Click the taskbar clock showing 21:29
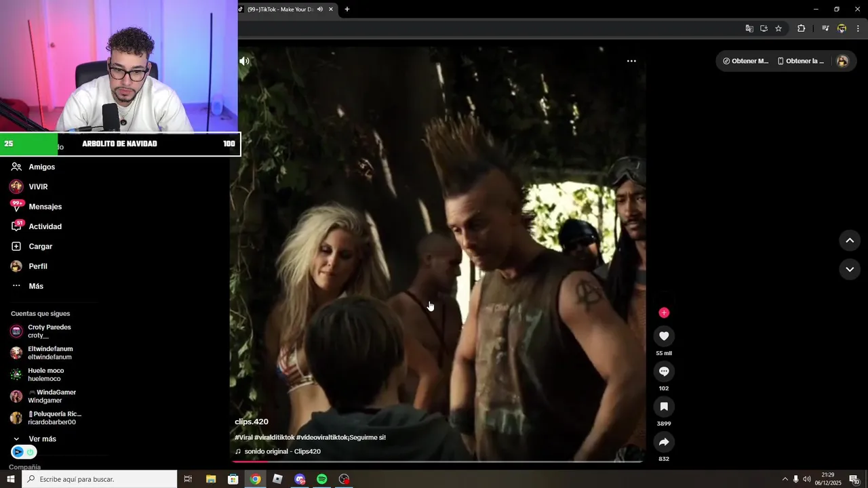Screen dimensions: 868x488 coord(828,479)
